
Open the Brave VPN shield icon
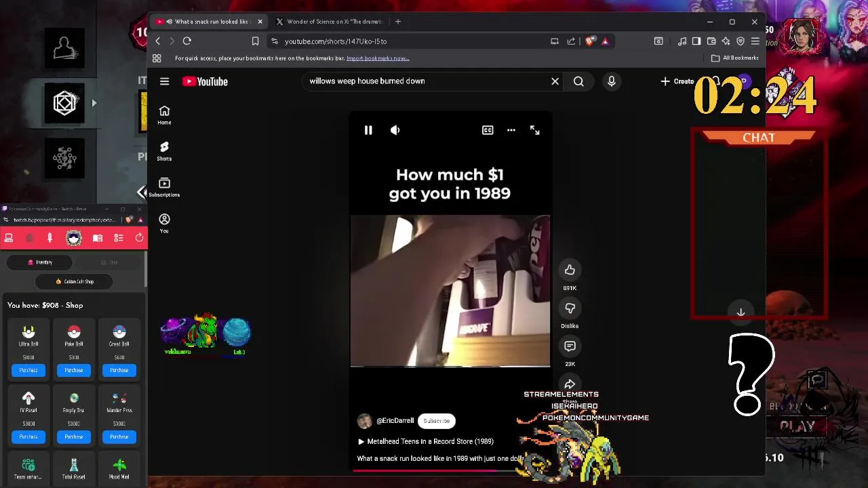tap(741, 41)
